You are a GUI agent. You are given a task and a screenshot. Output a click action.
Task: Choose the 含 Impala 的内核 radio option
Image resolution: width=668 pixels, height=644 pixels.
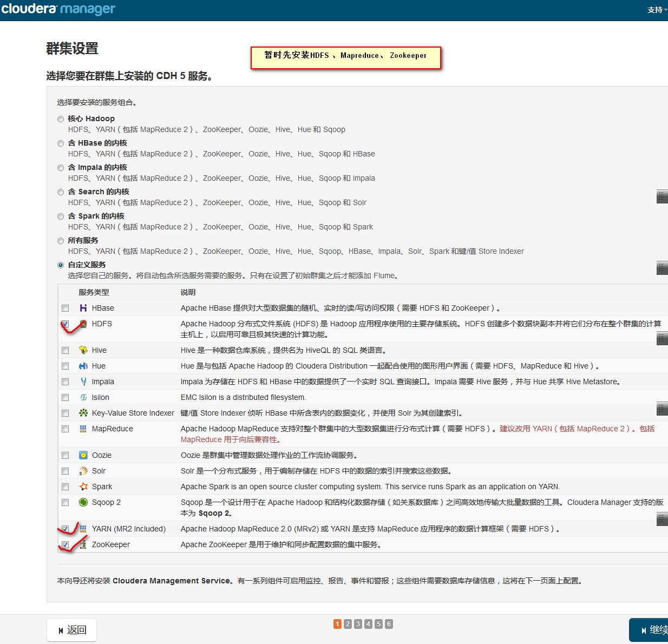click(61, 168)
